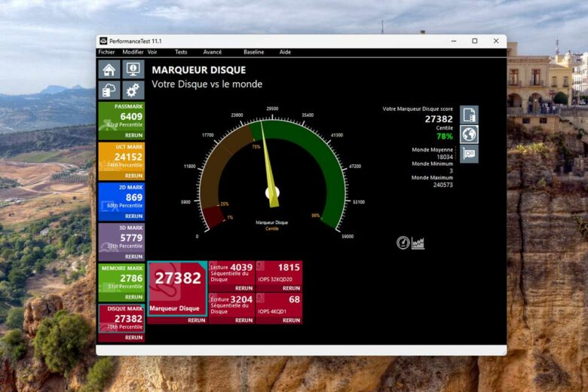Rerun the Lecture Séquentielle du Disque test
The width and height of the screenshot is (588, 392).
tap(243, 289)
